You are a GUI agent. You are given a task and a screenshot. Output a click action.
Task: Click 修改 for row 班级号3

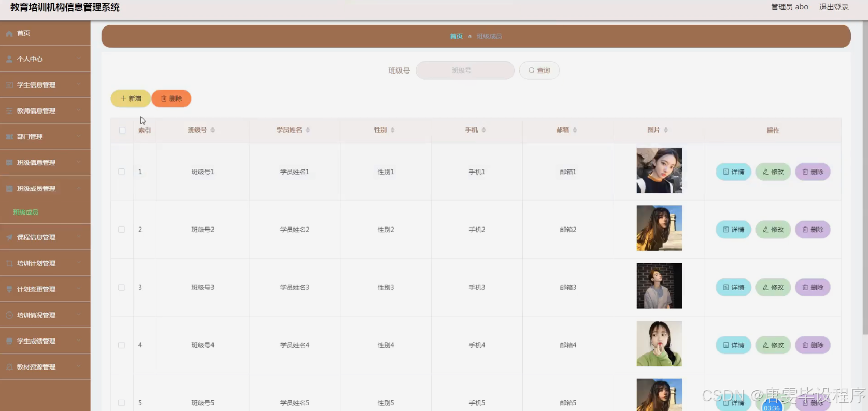773,287
